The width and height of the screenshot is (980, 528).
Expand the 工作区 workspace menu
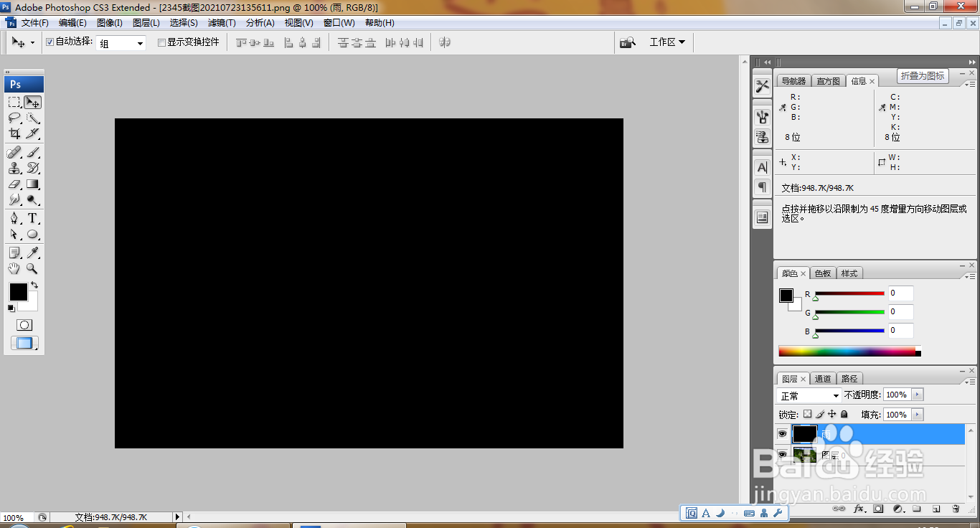667,42
